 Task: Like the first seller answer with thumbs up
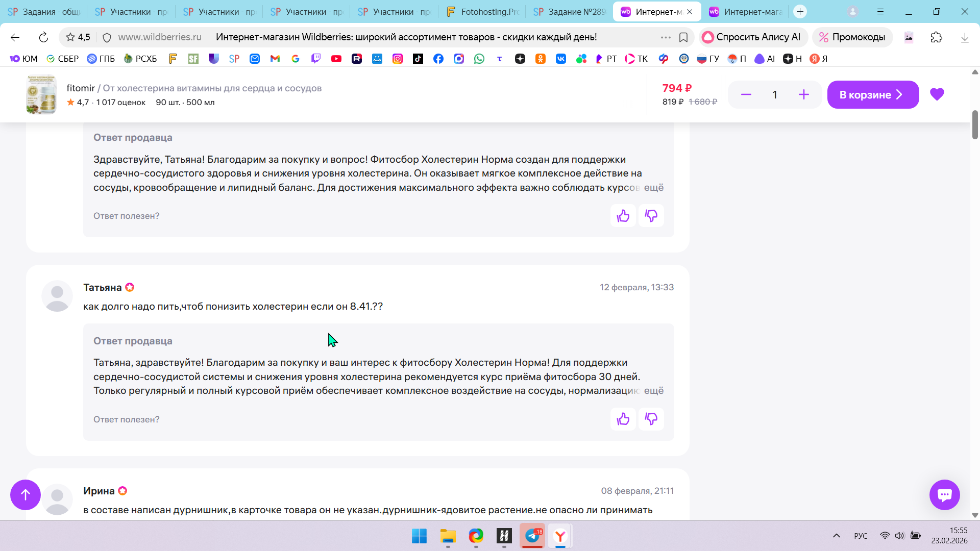point(623,216)
